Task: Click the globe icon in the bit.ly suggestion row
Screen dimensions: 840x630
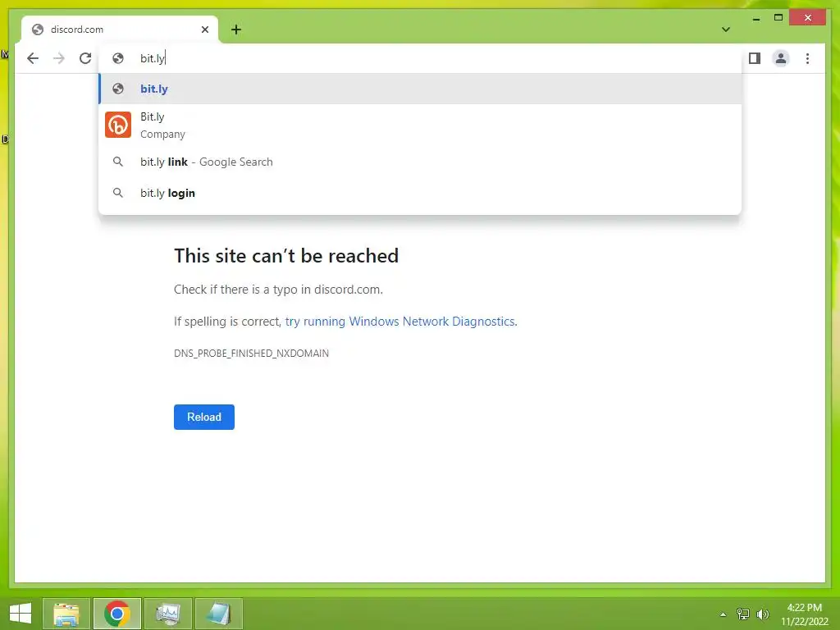Action: [118, 89]
